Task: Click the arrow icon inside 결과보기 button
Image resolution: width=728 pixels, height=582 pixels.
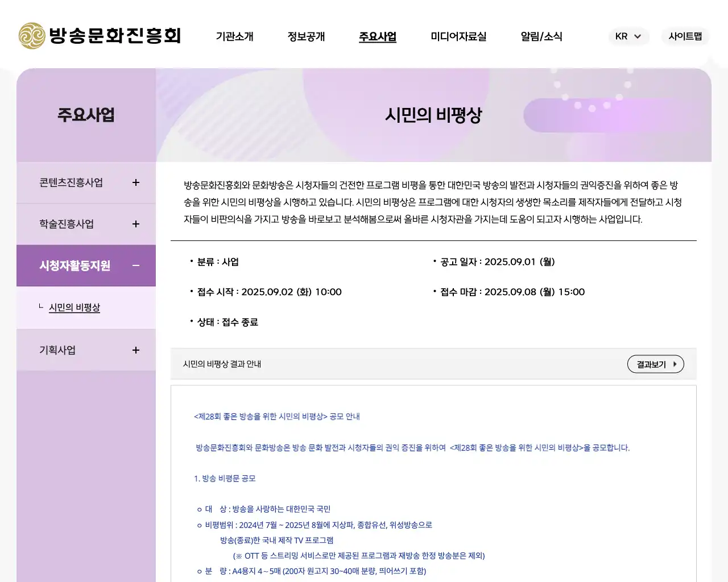Action: point(675,364)
